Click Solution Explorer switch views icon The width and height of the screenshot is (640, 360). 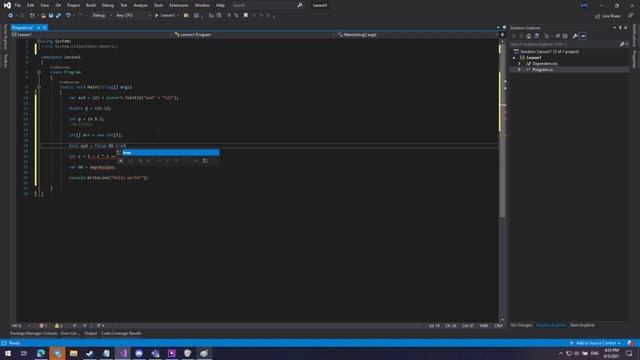coord(536,36)
